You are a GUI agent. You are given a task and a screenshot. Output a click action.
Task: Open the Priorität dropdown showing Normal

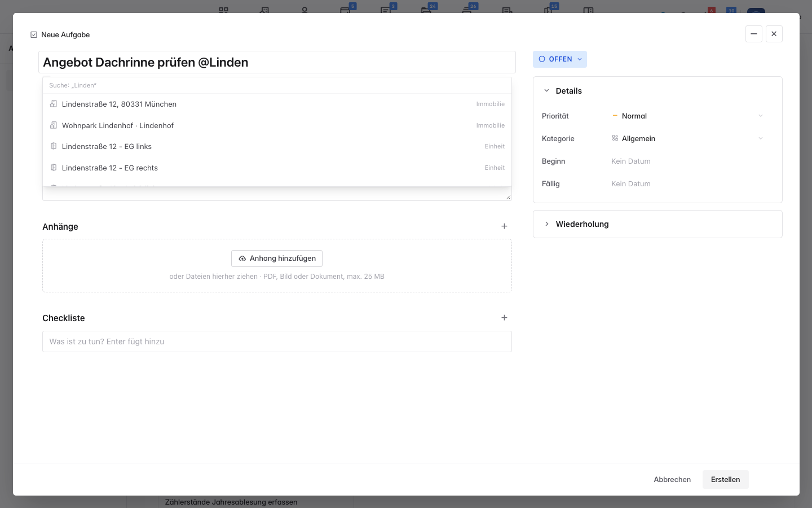click(688, 116)
